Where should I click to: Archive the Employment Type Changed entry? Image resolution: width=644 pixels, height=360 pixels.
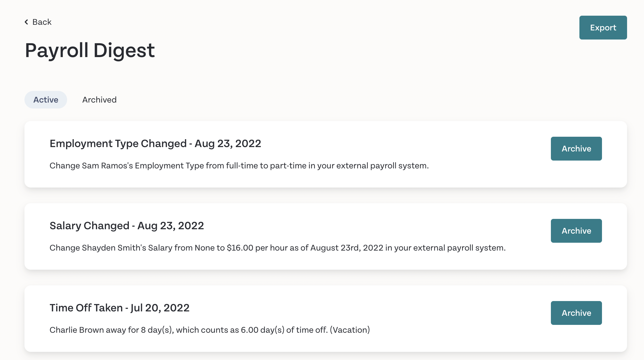576,149
